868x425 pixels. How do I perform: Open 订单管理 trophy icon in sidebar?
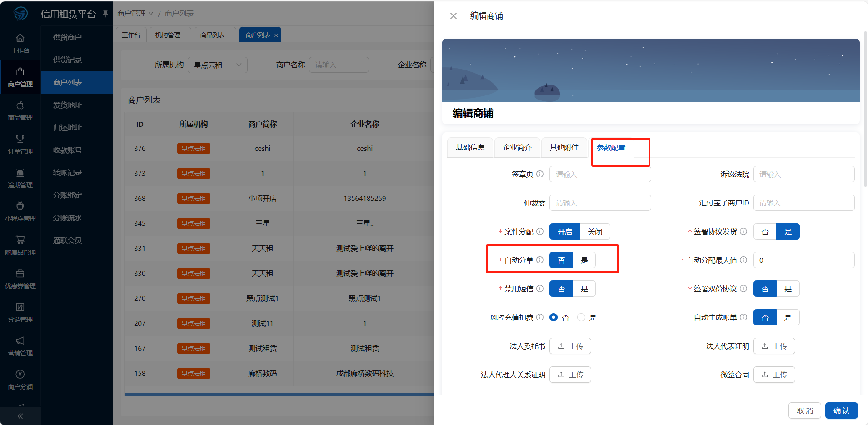click(x=20, y=139)
